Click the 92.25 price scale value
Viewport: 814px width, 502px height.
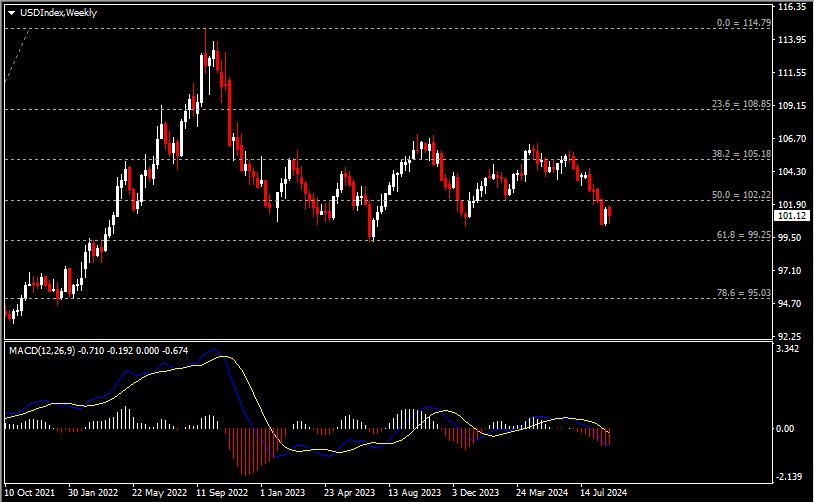[x=790, y=336]
